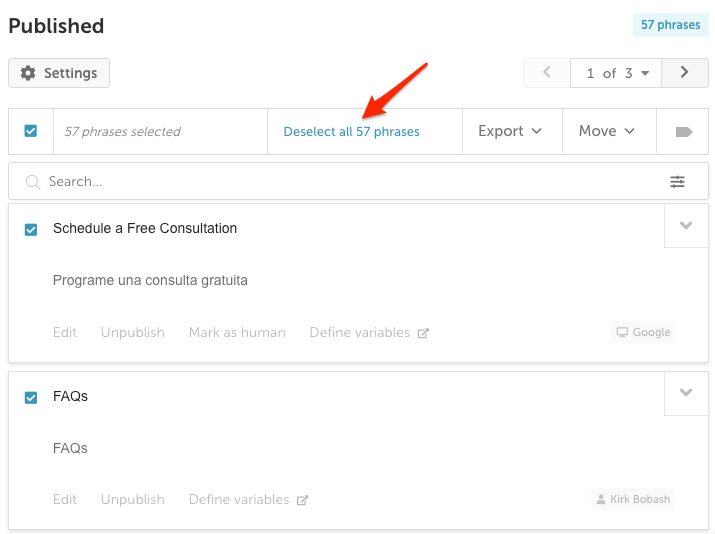This screenshot has width=715, height=534.
Task: Go to previous page arrow
Action: tap(547, 73)
